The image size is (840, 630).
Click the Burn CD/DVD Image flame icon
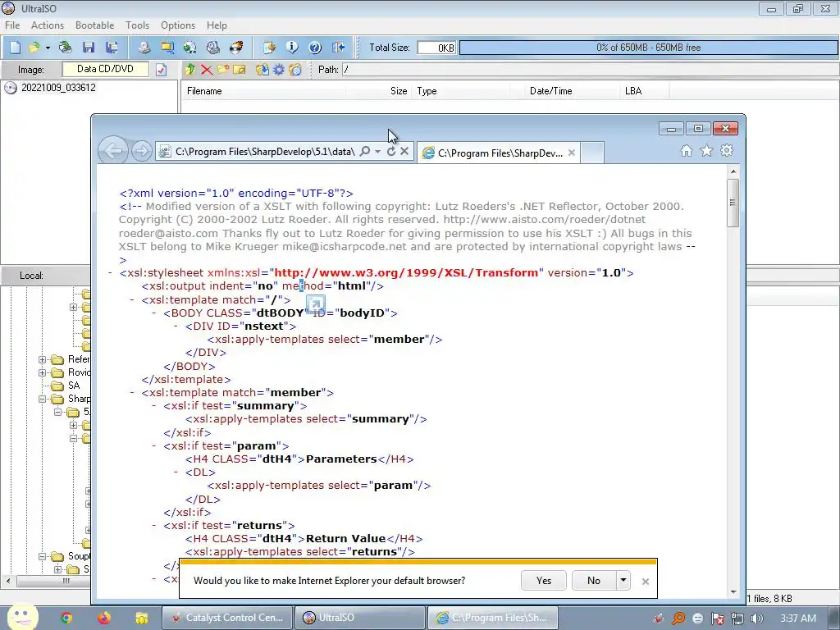click(x=236, y=48)
